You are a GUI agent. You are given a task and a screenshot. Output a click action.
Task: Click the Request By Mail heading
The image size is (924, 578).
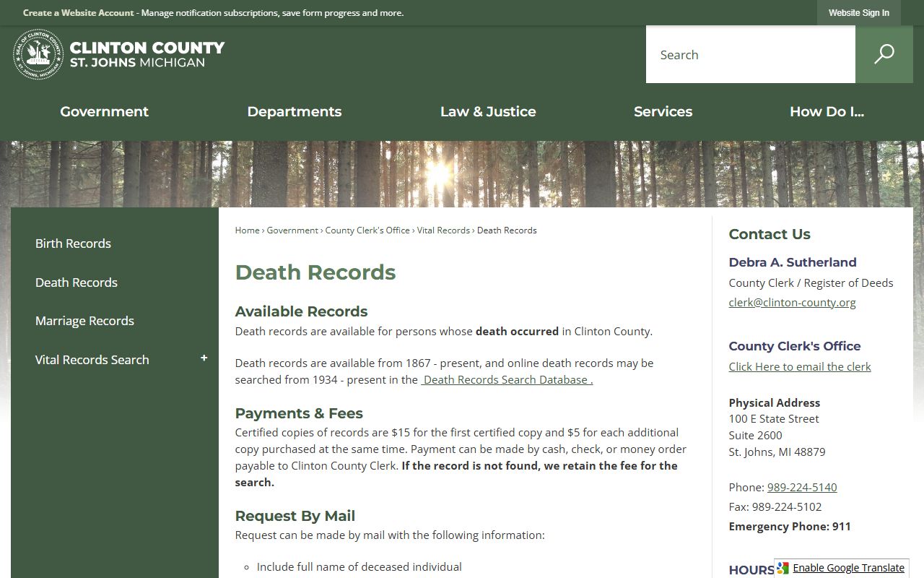click(x=295, y=516)
